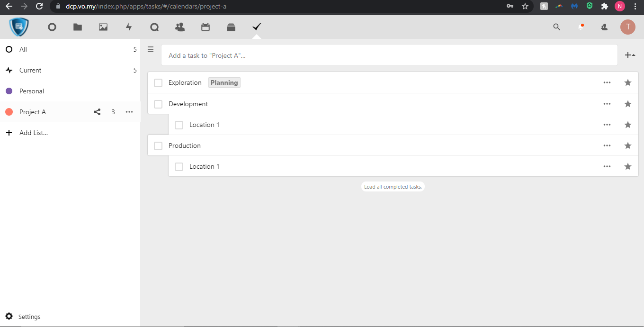Select the All tasks list
The image size is (644, 327).
coord(23,49)
